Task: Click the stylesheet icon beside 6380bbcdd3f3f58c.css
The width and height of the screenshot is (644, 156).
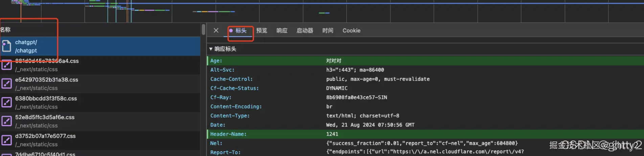Action: pos(6,103)
